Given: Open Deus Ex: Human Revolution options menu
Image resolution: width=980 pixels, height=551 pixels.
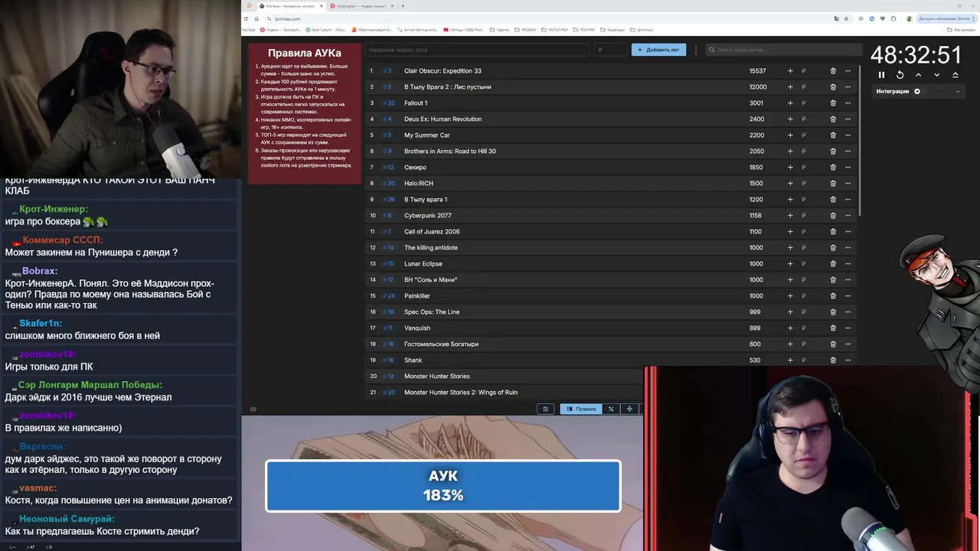Looking at the screenshot, I should point(848,119).
